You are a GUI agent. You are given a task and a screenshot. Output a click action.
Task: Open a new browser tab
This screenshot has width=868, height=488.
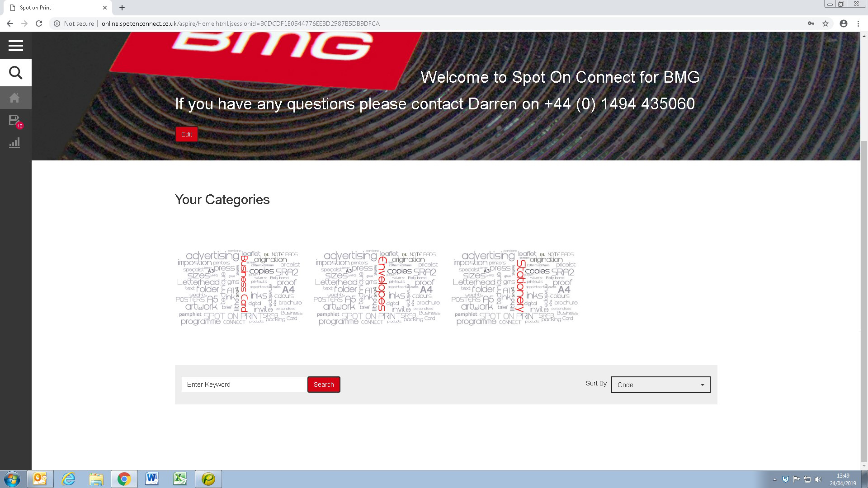(x=122, y=8)
